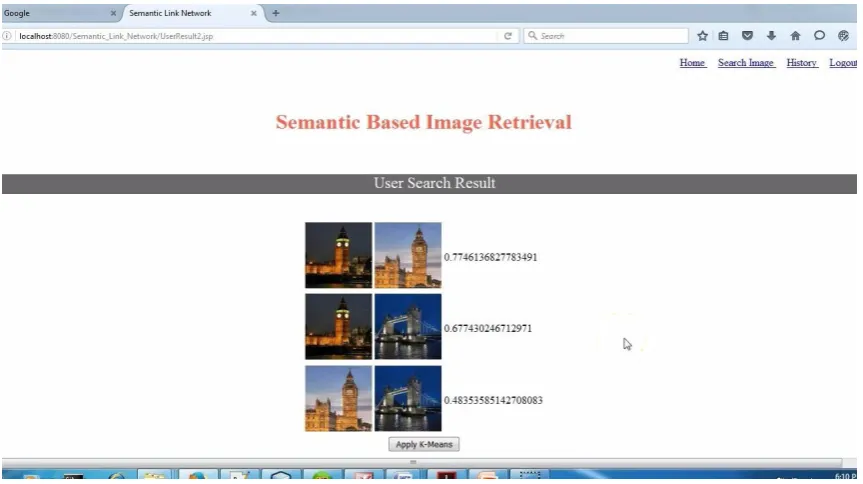Click the Apply K-Means button
The height and width of the screenshot is (484, 863).
(x=424, y=444)
